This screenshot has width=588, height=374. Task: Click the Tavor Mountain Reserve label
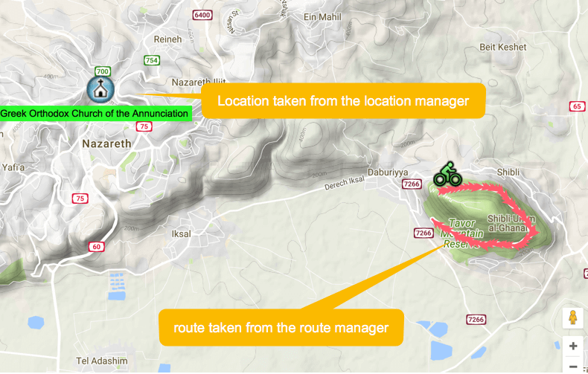click(461, 233)
